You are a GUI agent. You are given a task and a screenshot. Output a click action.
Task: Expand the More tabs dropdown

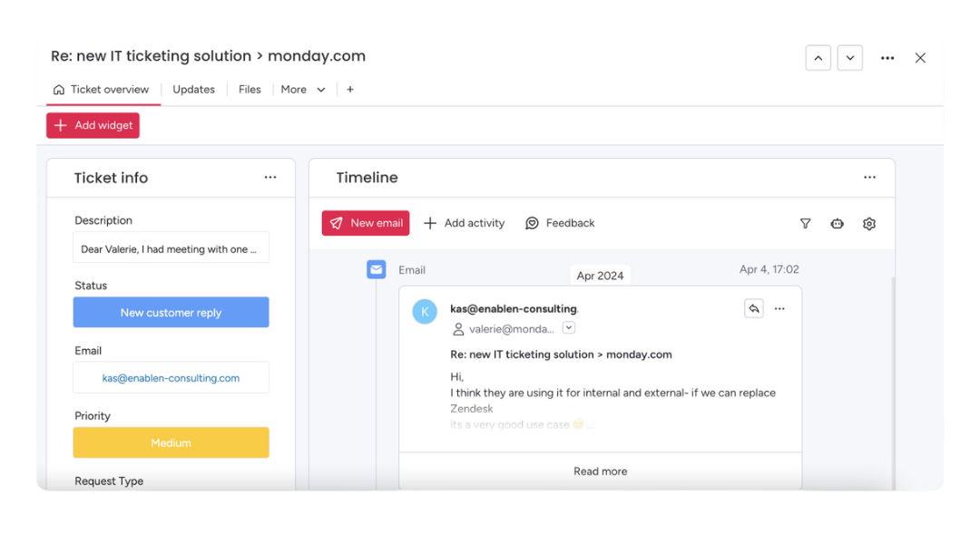click(303, 90)
